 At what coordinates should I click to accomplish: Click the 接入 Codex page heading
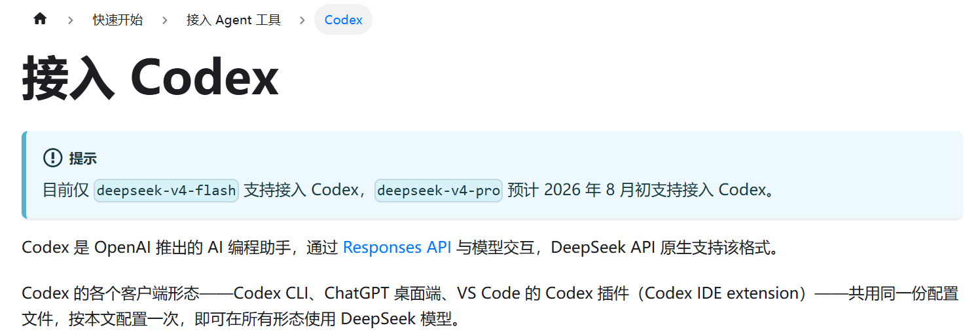pyautogui.click(x=151, y=79)
